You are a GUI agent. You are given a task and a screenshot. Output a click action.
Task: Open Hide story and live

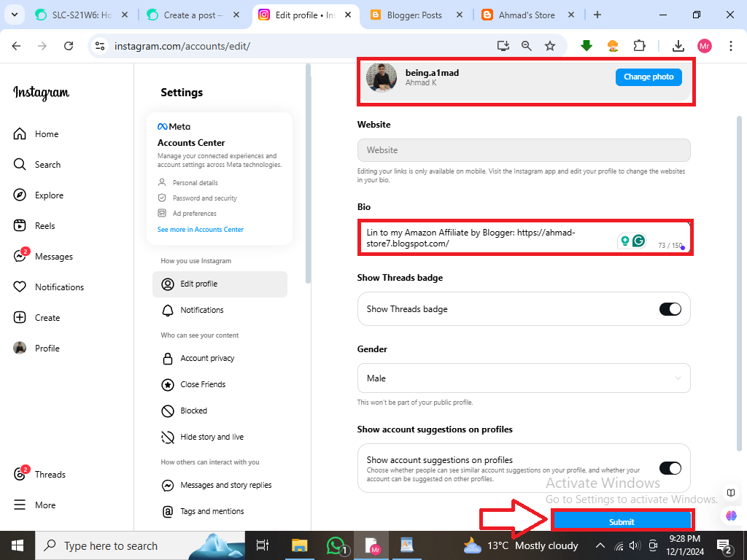[x=203, y=437]
